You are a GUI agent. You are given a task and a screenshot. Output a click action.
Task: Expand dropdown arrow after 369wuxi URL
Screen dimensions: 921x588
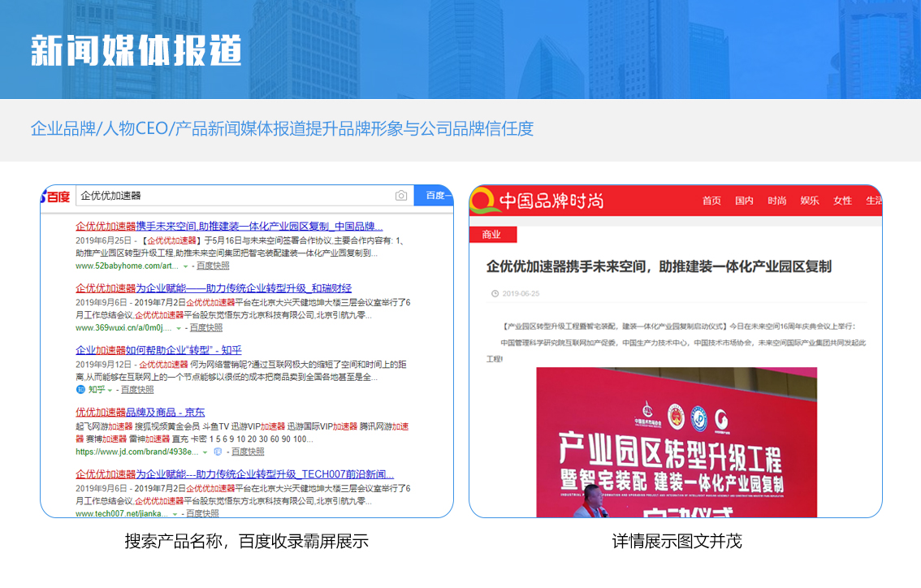coord(179,328)
